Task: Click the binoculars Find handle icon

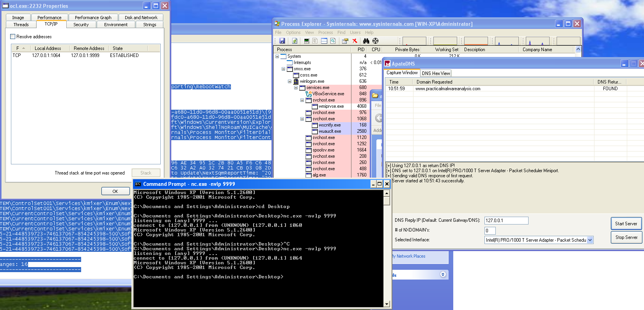Action: pyautogui.click(x=366, y=41)
